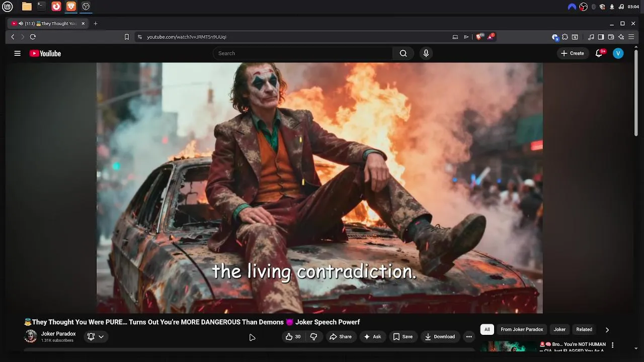Open the notification bell in system tray

click(x=612, y=7)
